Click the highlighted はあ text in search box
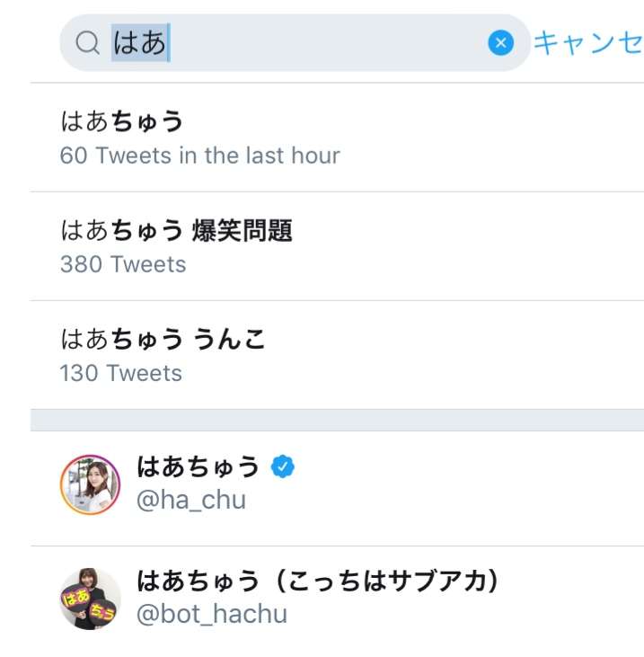 pos(140,43)
